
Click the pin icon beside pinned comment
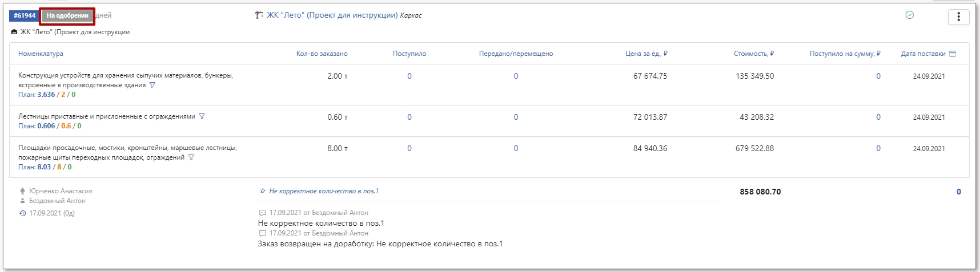coord(263,191)
